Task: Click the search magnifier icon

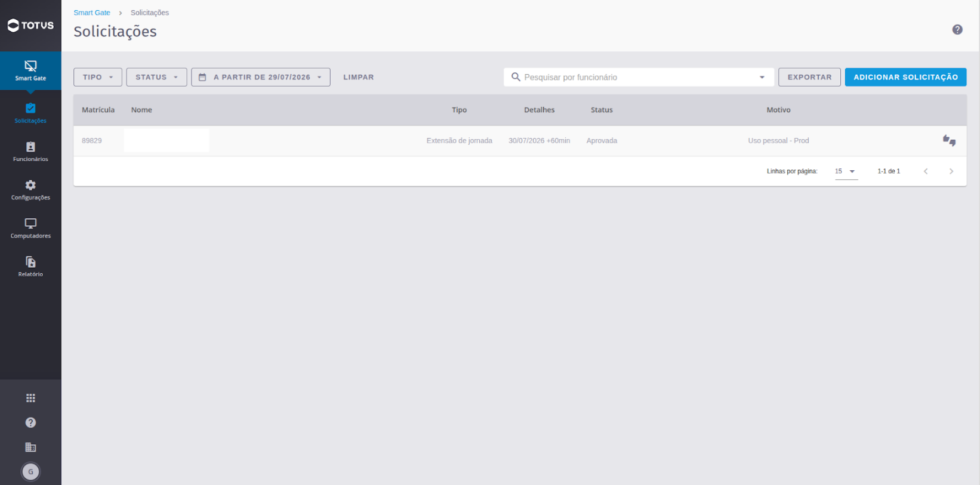Action: (x=516, y=77)
